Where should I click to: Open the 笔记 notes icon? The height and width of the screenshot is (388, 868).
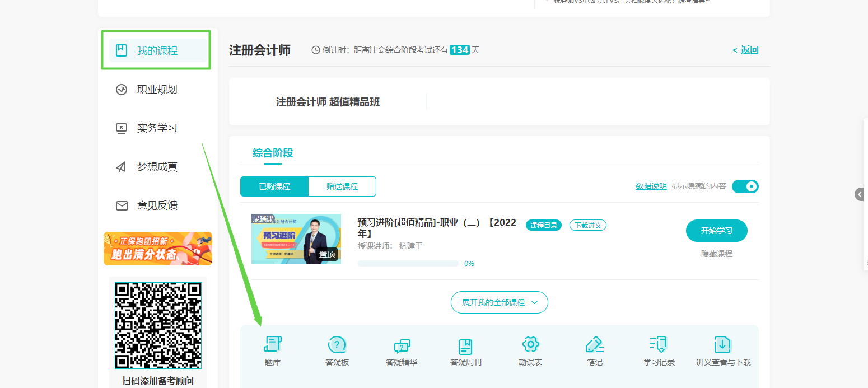tap(594, 344)
